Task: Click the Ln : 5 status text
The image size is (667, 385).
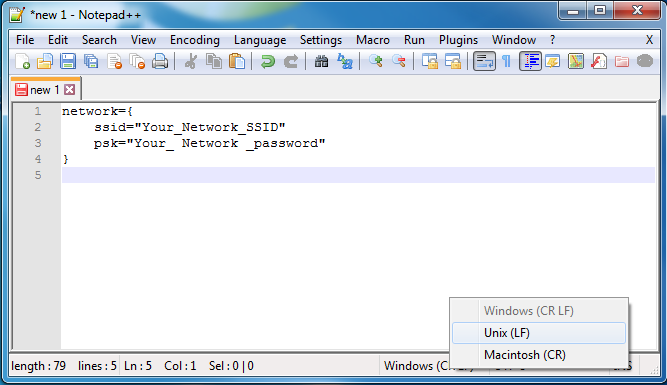Action: [x=138, y=366]
